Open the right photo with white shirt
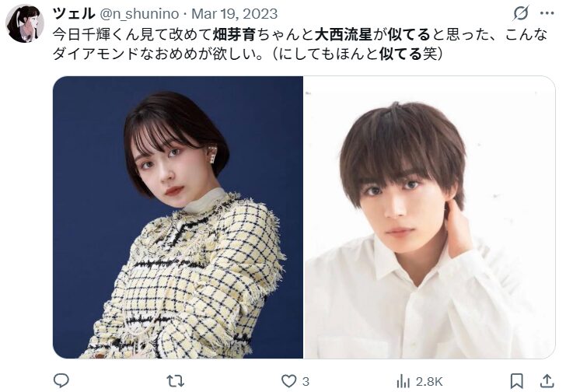This screenshot has height=392, width=566. click(429, 217)
